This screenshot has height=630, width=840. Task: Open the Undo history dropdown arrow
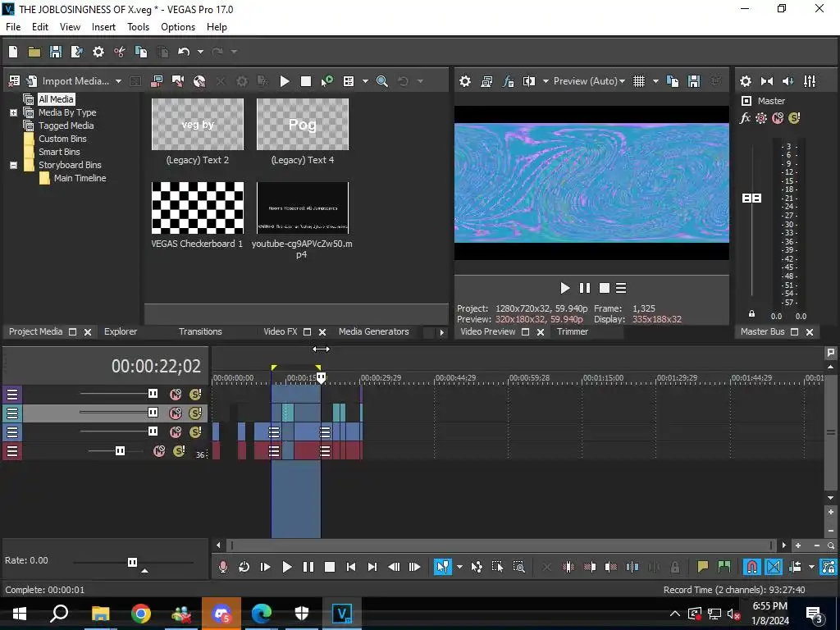coord(200,52)
